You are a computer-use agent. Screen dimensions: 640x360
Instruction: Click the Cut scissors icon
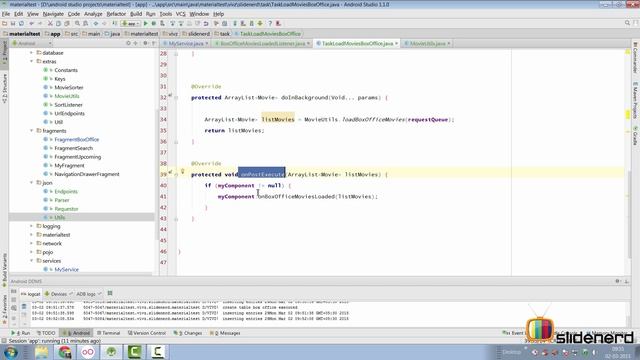pyautogui.click(x=50, y=24)
